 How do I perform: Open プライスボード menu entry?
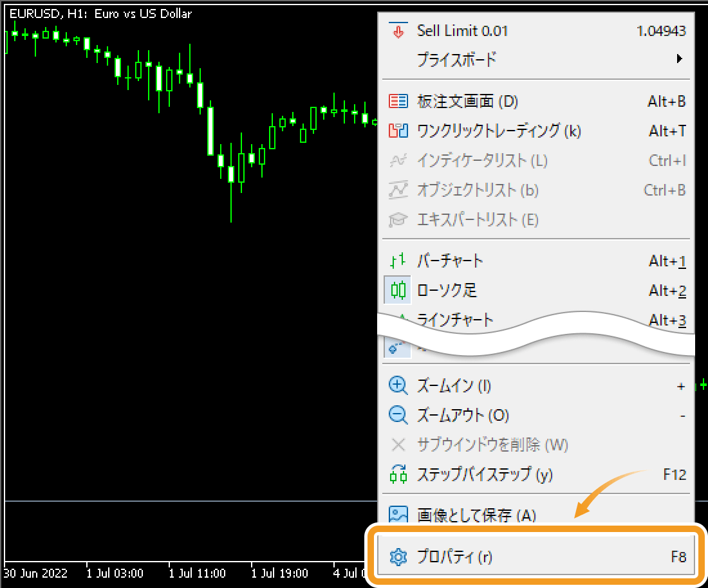click(536, 59)
